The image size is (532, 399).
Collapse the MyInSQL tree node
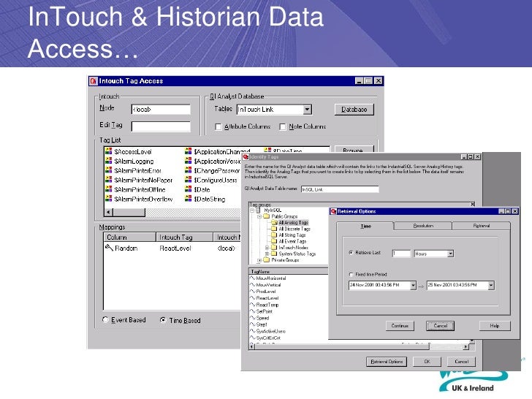tap(252, 210)
